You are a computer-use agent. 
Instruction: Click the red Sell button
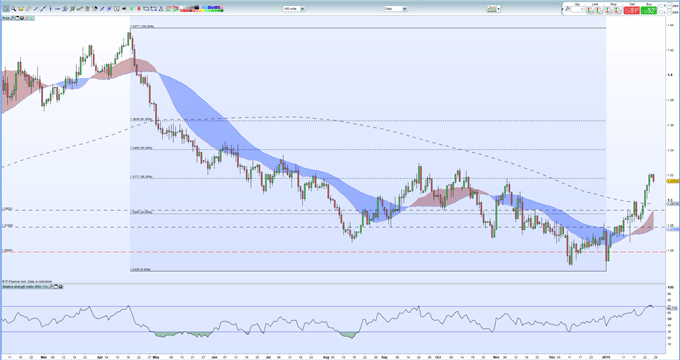[631, 10]
